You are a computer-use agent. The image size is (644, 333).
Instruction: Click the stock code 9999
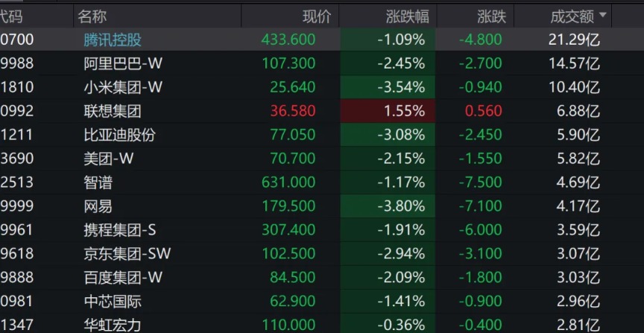[17, 206]
